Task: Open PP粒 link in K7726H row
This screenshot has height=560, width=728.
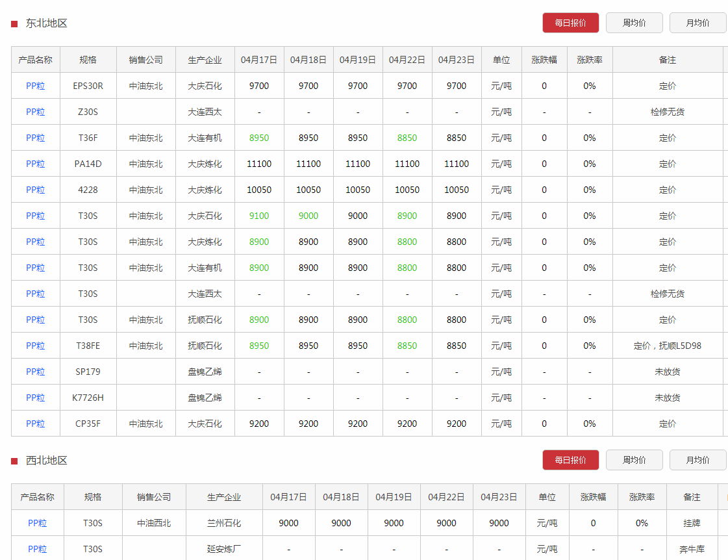Action: (x=35, y=398)
